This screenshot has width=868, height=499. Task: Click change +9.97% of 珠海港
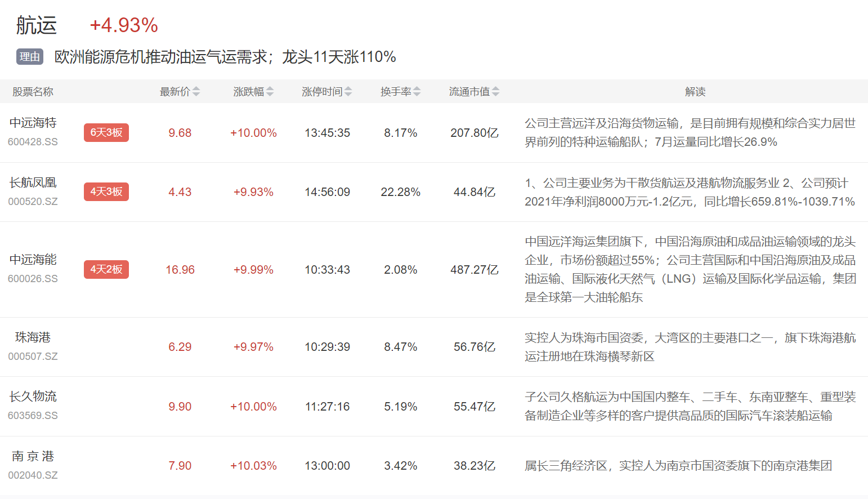pos(253,347)
